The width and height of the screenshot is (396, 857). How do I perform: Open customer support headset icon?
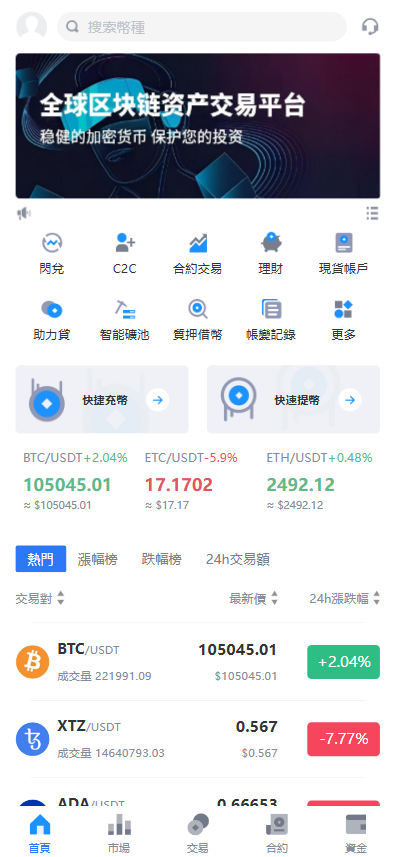coord(370,26)
